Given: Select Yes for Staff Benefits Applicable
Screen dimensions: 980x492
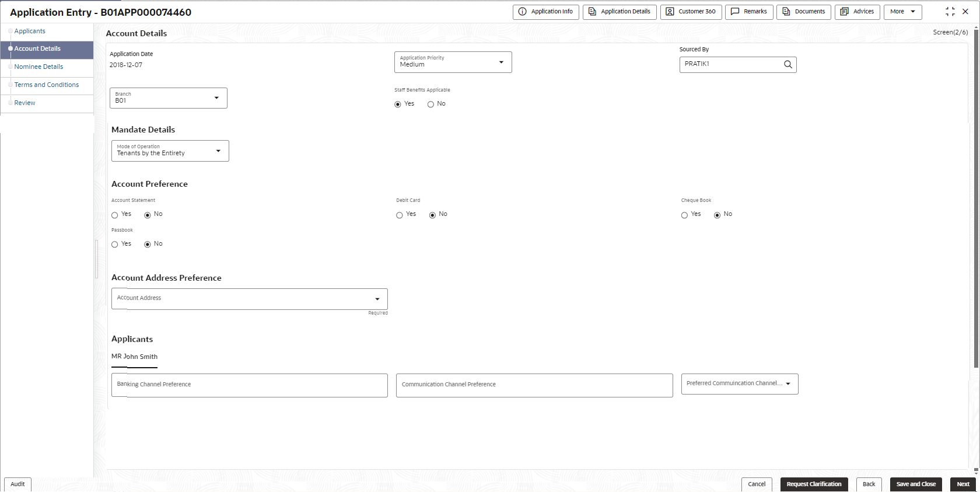Looking at the screenshot, I should point(398,104).
